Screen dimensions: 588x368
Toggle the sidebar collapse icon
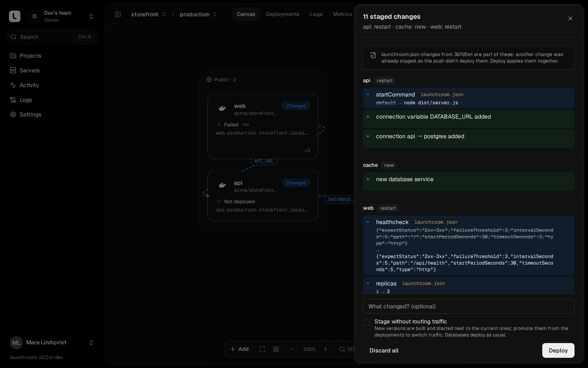click(x=118, y=14)
